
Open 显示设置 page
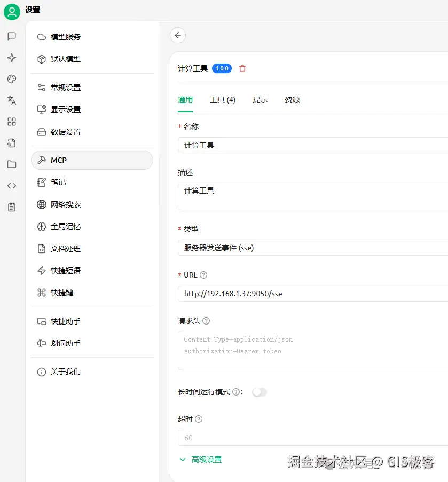(92, 109)
